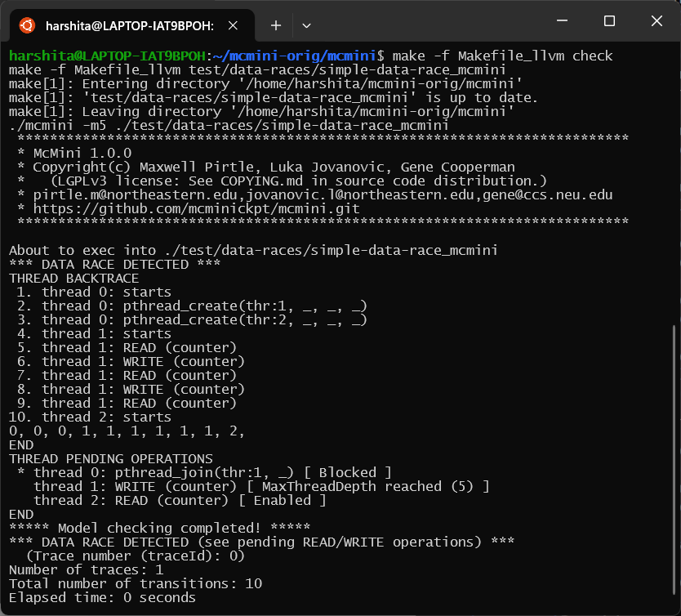Close the harshita@LAPTOP-IAT9BPOH terminal tab
681x616 pixels.
[233, 25]
